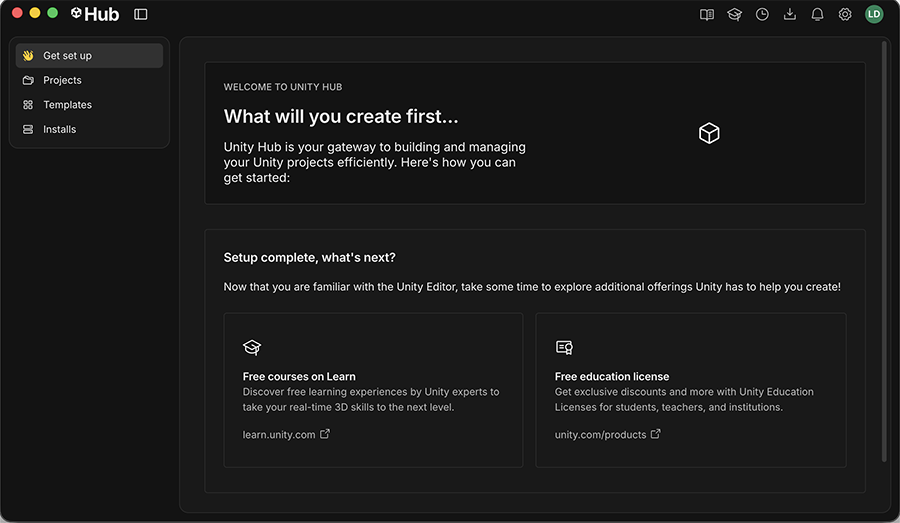The image size is (900, 523).
Task: Click the Free courses on Learn title
Action: pos(299,377)
